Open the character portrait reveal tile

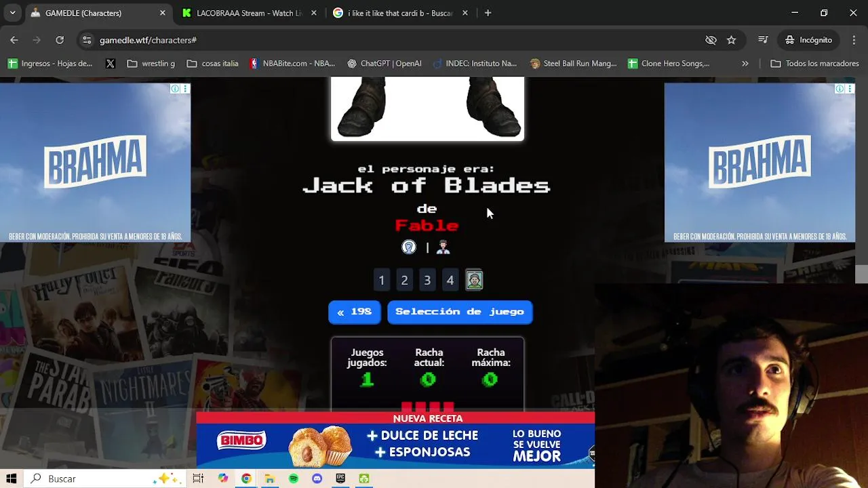(x=474, y=280)
